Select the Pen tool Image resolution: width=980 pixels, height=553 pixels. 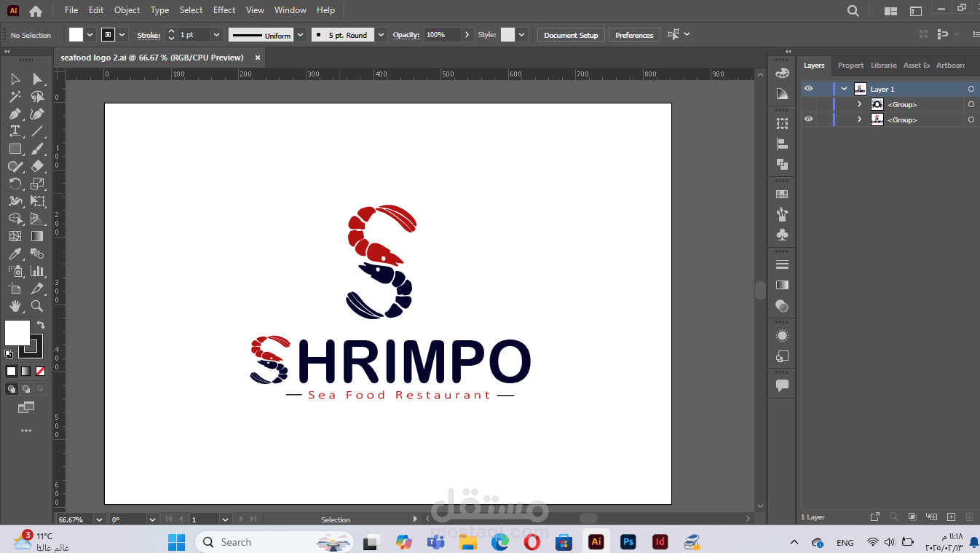click(x=15, y=114)
